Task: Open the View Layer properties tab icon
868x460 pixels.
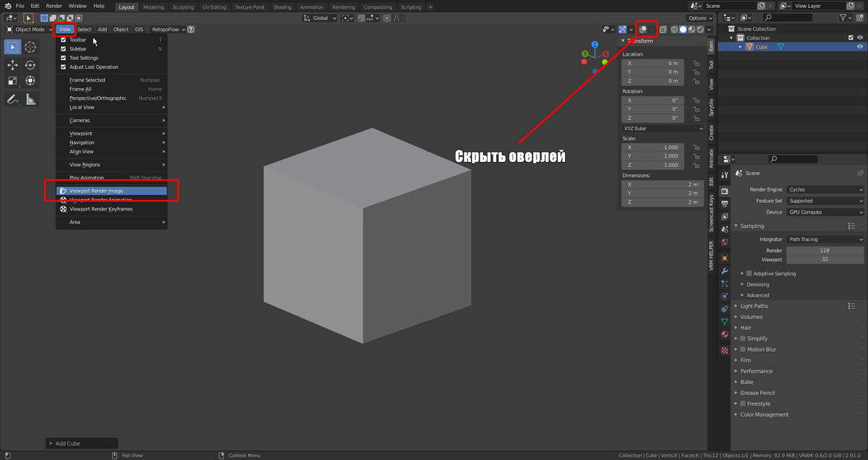Action: tap(725, 216)
